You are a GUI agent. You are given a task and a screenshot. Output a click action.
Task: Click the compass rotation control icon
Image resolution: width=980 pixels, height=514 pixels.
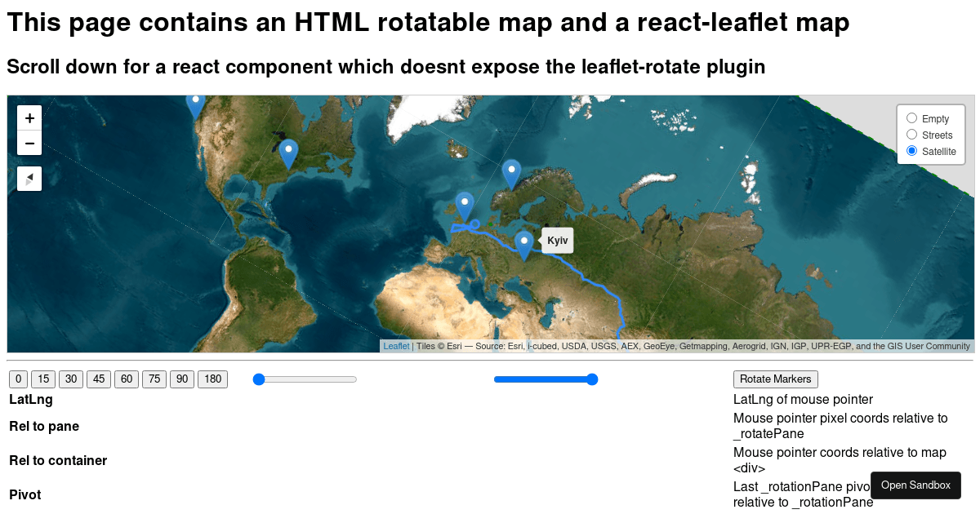pos(29,178)
